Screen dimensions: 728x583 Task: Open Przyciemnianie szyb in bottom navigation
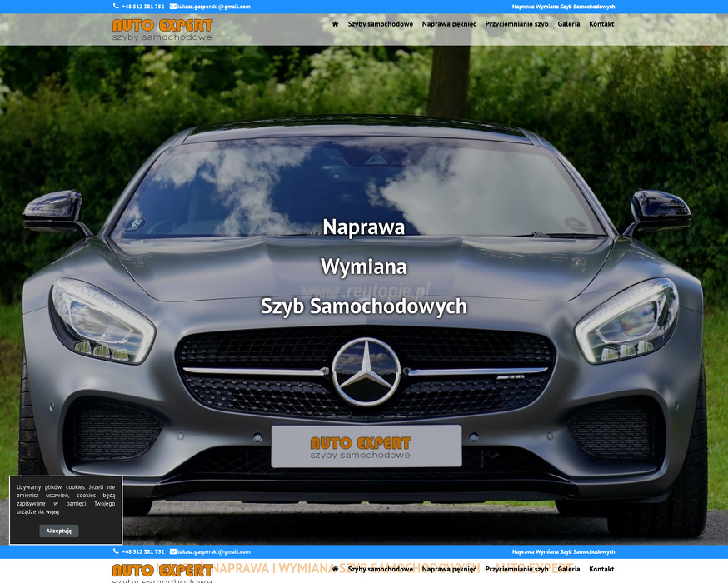pyautogui.click(x=516, y=569)
